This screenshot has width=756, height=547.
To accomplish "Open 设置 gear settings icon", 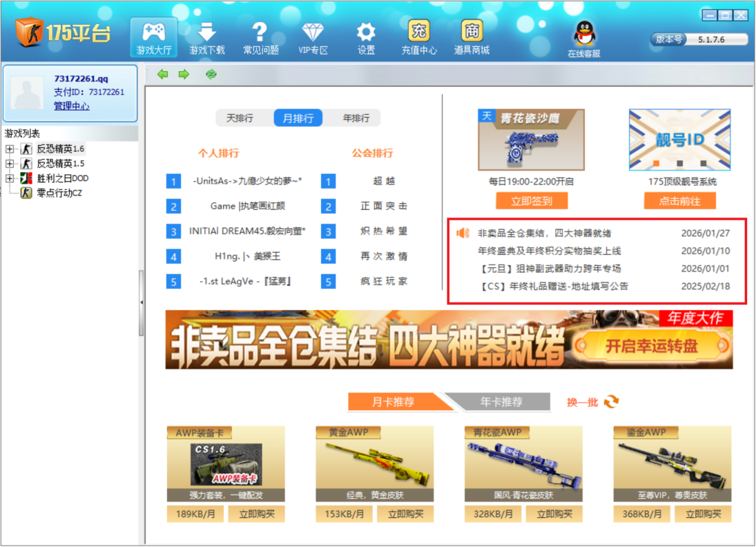I will click(366, 32).
